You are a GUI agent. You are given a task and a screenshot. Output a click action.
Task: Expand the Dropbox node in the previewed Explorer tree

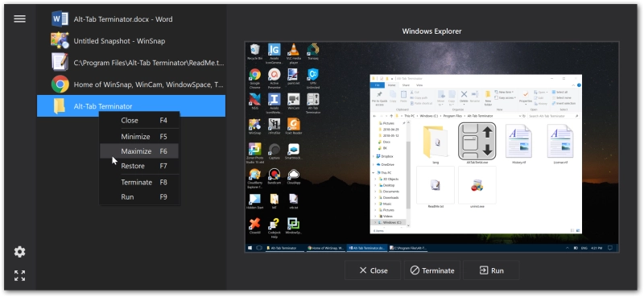coord(374,156)
